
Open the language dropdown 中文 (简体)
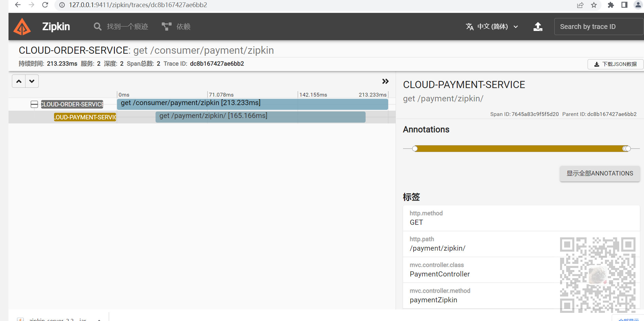(492, 27)
